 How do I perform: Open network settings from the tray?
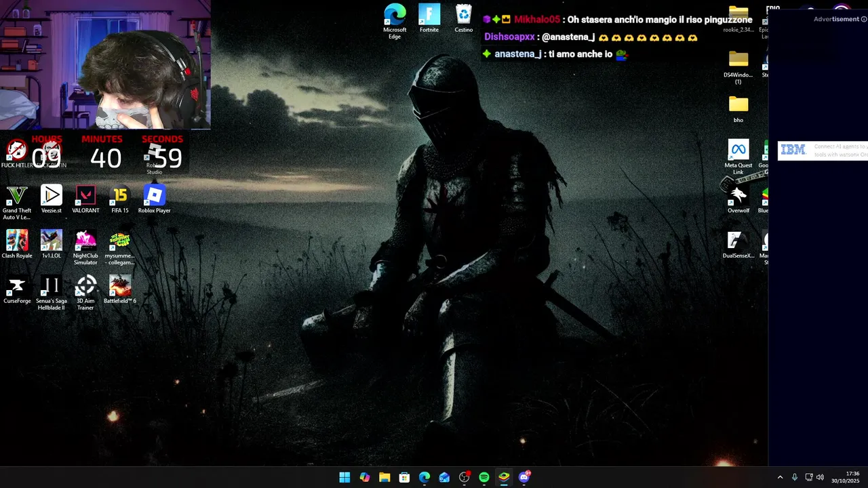809,477
